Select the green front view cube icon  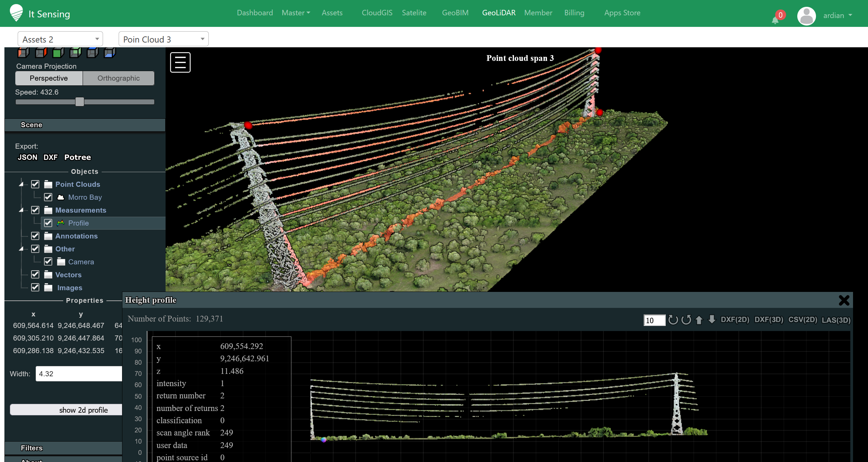[x=58, y=53]
